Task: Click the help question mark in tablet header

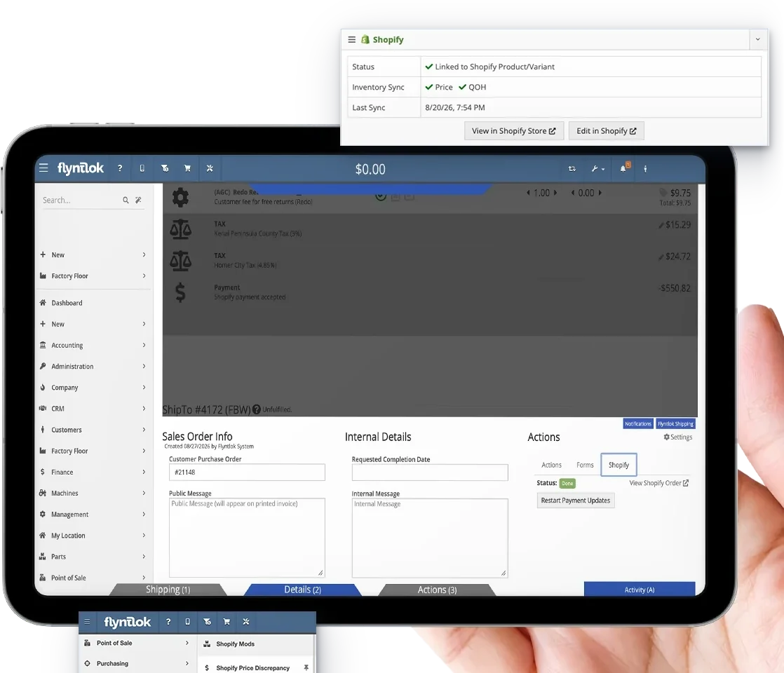Action: [x=120, y=168]
